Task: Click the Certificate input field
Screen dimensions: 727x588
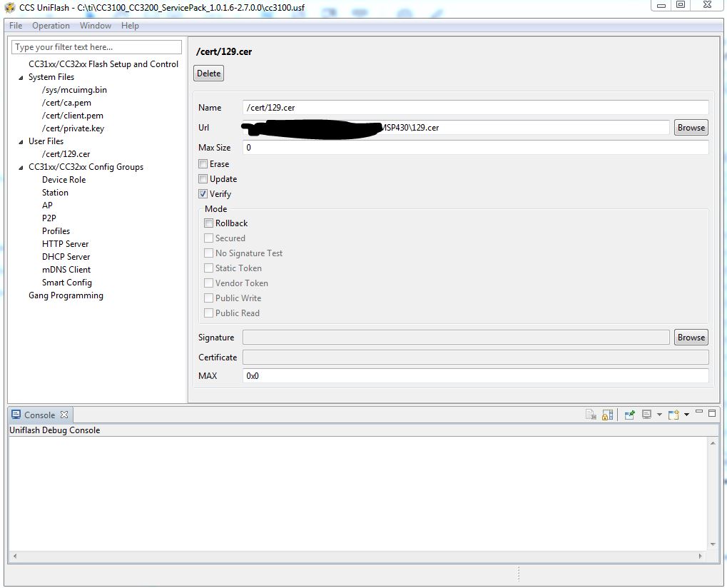Action: (x=475, y=357)
